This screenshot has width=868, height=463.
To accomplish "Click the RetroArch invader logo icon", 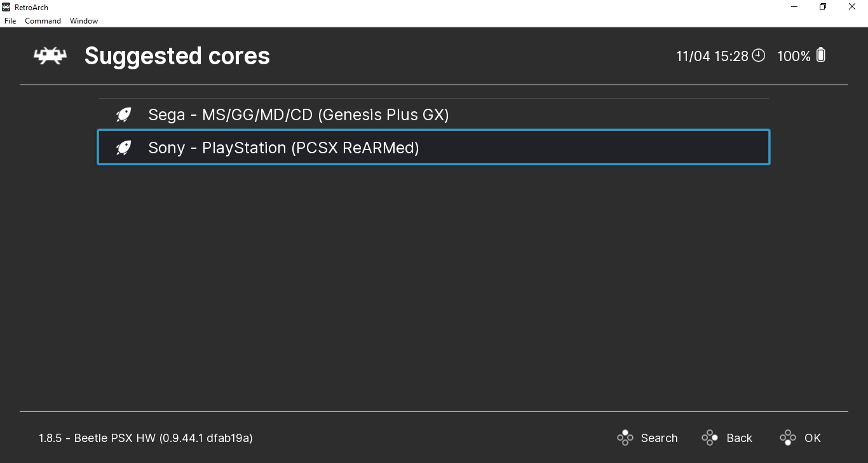I will [50, 56].
